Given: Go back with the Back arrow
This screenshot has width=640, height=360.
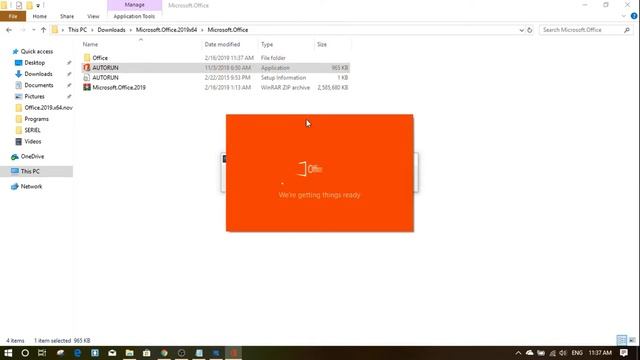Looking at the screenshot, I should pos(9,30).
